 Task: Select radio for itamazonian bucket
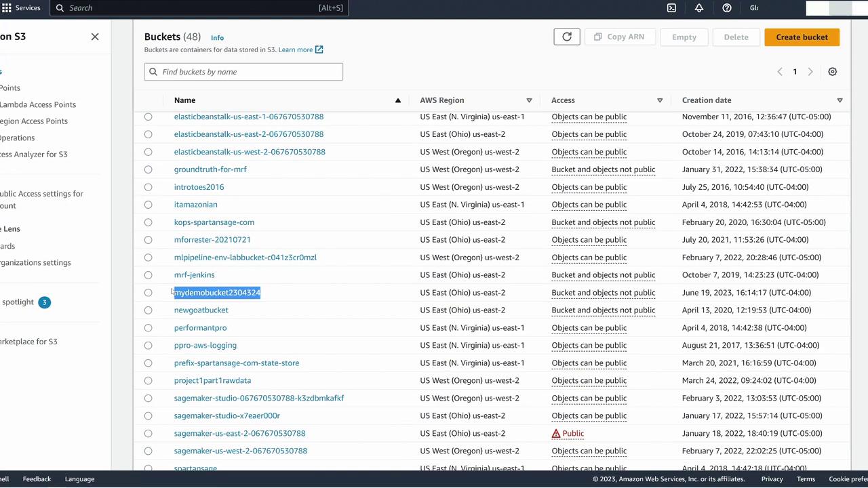pyautogui.click(x=148, y=205)
